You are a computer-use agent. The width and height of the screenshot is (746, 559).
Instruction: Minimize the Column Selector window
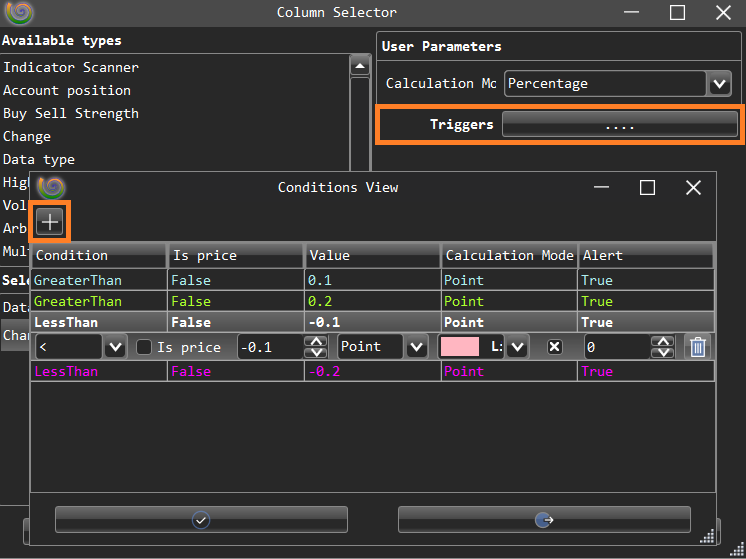631,13
